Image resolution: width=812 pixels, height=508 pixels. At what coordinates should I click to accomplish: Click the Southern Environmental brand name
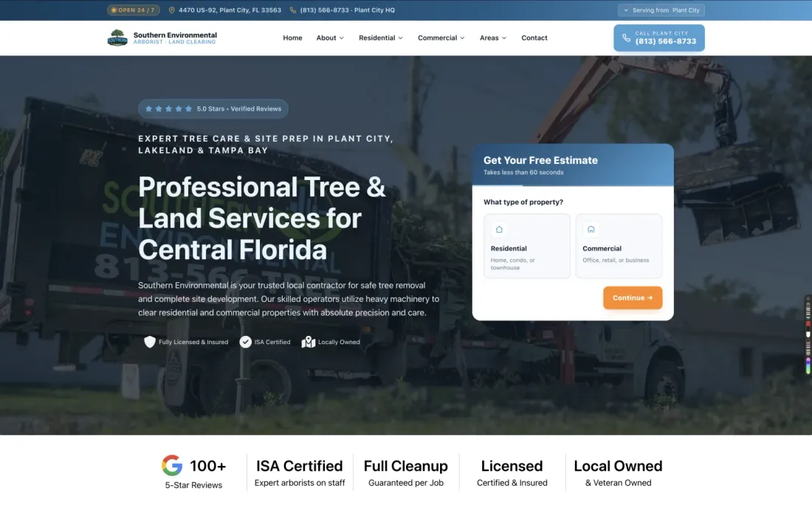(175, 35)
